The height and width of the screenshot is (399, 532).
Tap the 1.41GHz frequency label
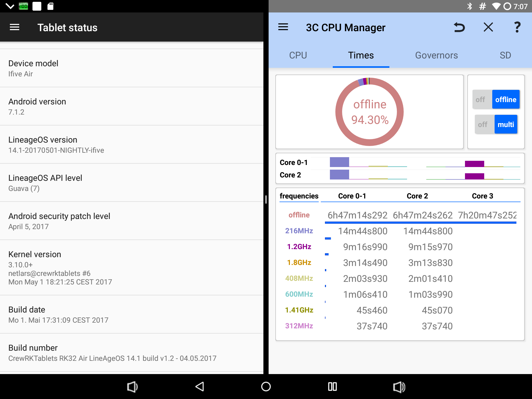click(299, 310)
